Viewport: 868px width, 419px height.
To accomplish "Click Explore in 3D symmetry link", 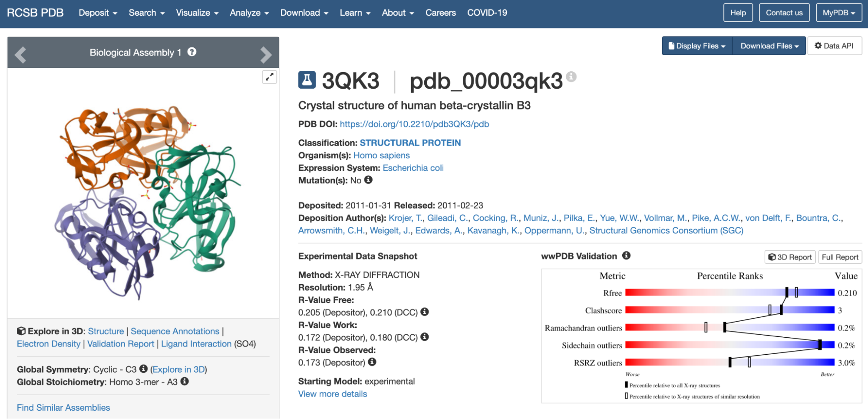I will click(x=179, y=369).
